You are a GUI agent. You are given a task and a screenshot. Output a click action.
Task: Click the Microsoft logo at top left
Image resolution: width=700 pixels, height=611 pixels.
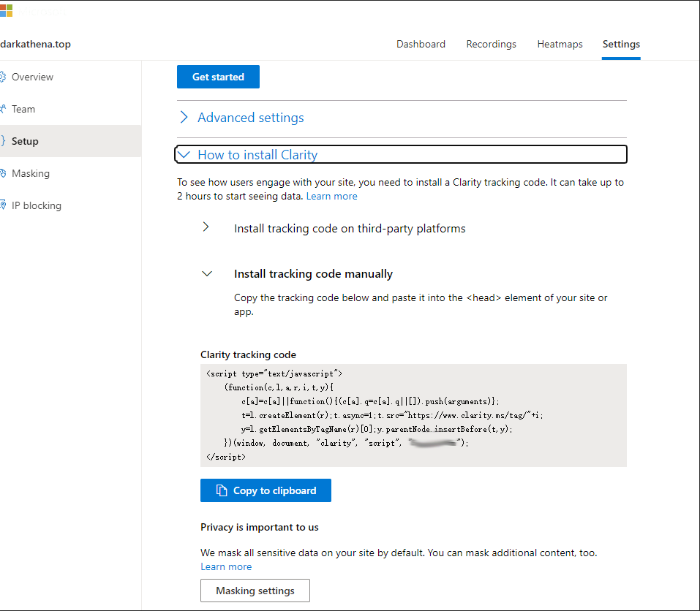(x=7, y=11)
